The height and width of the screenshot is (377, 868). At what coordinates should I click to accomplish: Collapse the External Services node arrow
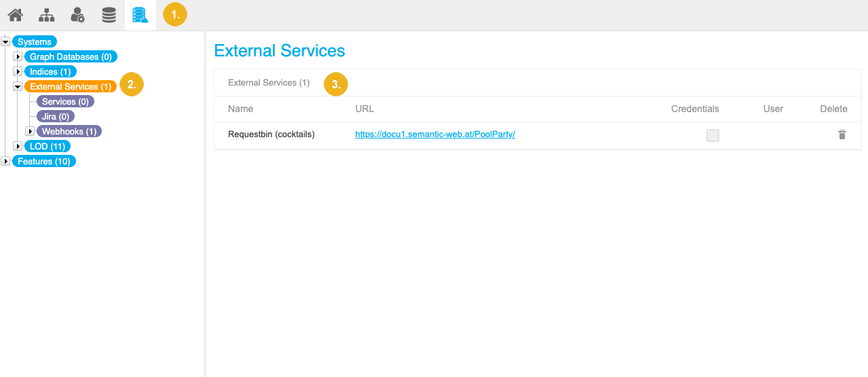pos(18,86)
